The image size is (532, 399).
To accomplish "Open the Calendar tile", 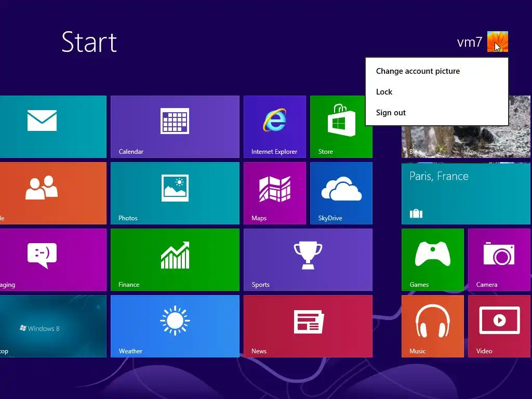I will coord(175,127).
